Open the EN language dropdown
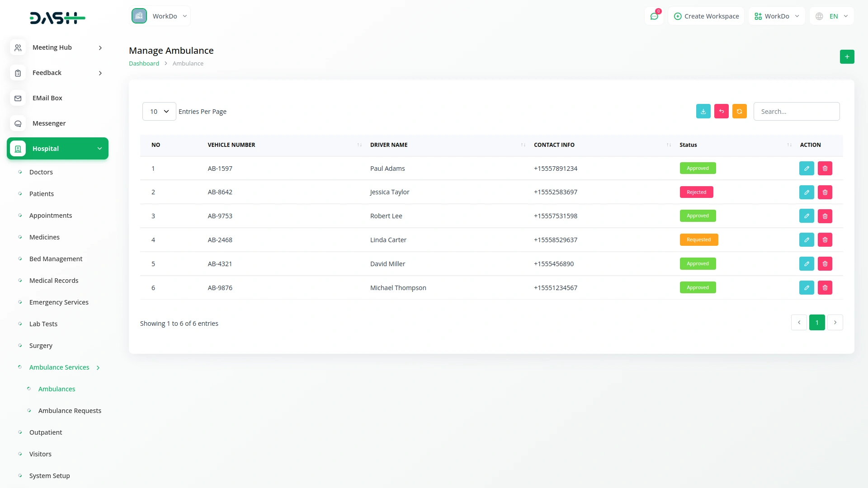The width and height of the screenshot is (868, 488). pos(832,16)
